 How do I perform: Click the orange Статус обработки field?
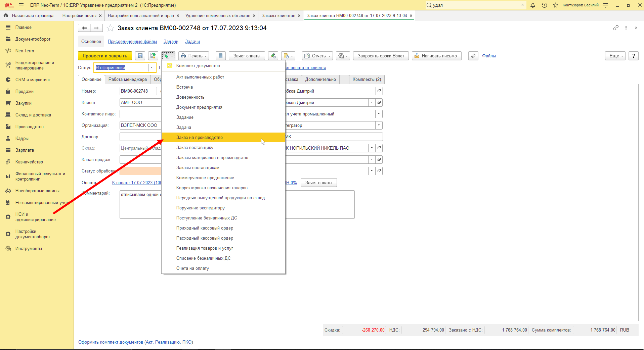pos(140,171)
